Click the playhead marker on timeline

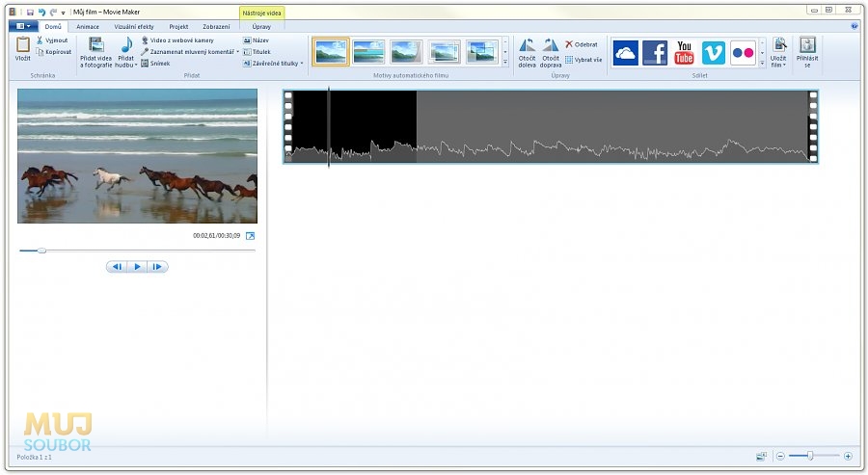click(x=329, y=126)
